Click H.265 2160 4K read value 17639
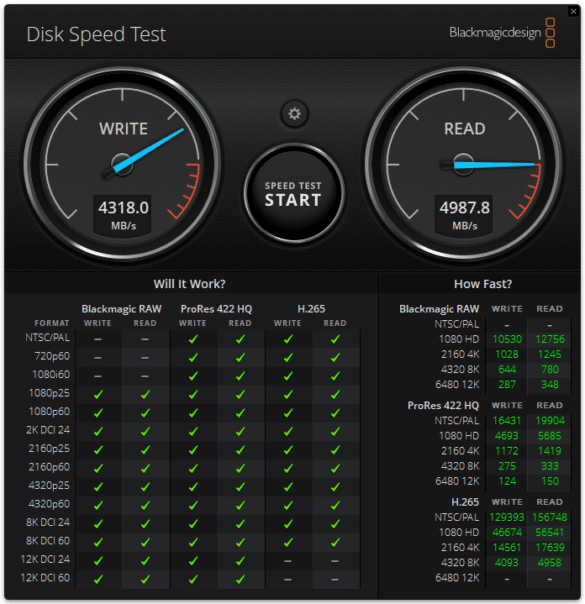 pos(550,547)
